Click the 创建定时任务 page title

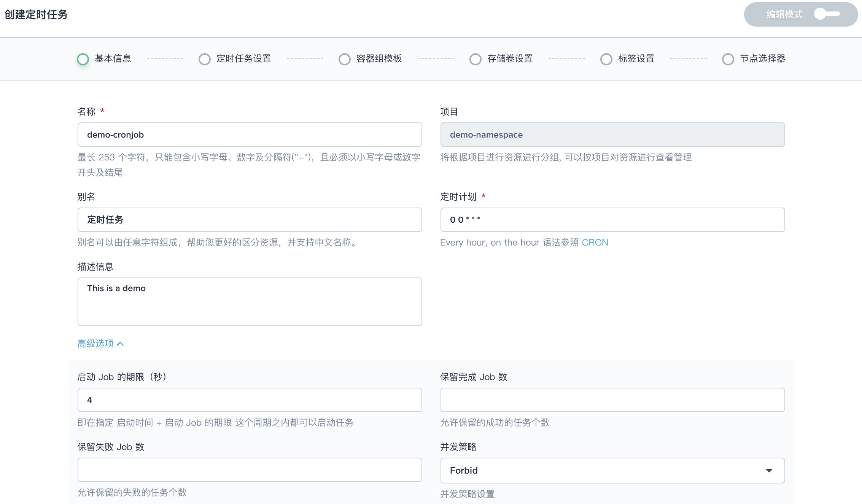coord(36,15)
